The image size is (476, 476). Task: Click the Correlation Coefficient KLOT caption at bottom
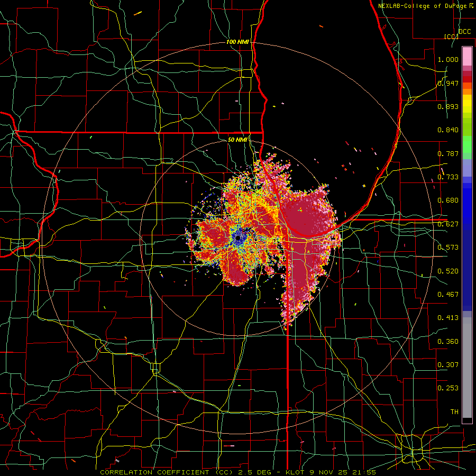(x=237, y=472)
